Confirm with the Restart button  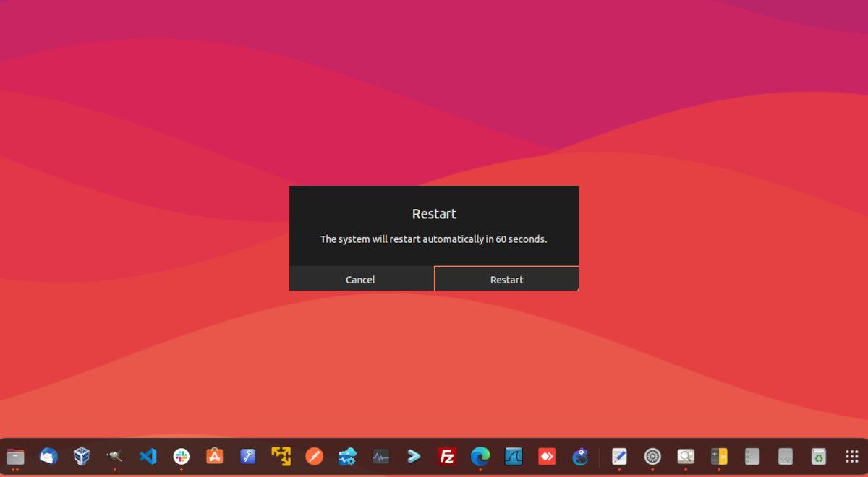pos(506,280)
